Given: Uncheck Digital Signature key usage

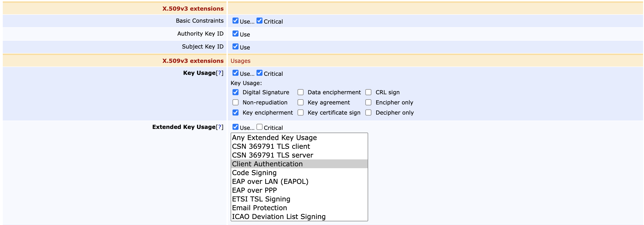Looking at the screenshot, I should click(x=235, y=92).
